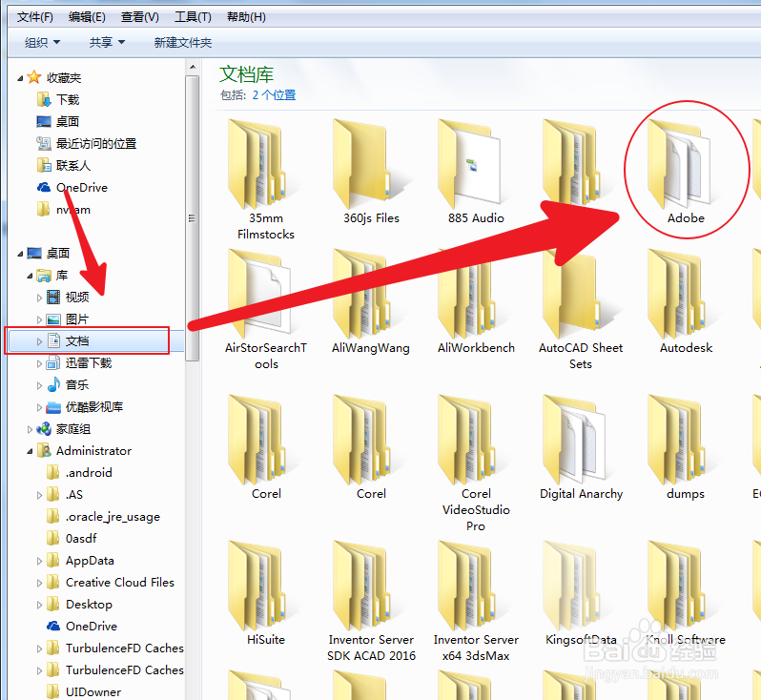
Task: Click the navigation pane scrollbar thumb
Action: pyautogui.click(x=193, y=218)
